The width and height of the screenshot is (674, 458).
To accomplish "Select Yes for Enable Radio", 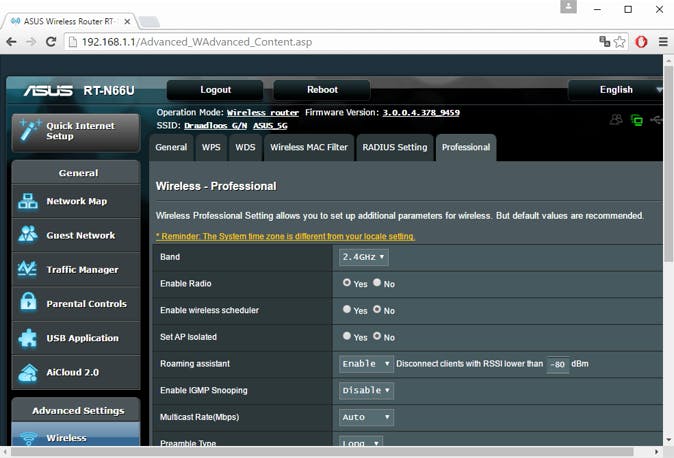I will 347,283.
